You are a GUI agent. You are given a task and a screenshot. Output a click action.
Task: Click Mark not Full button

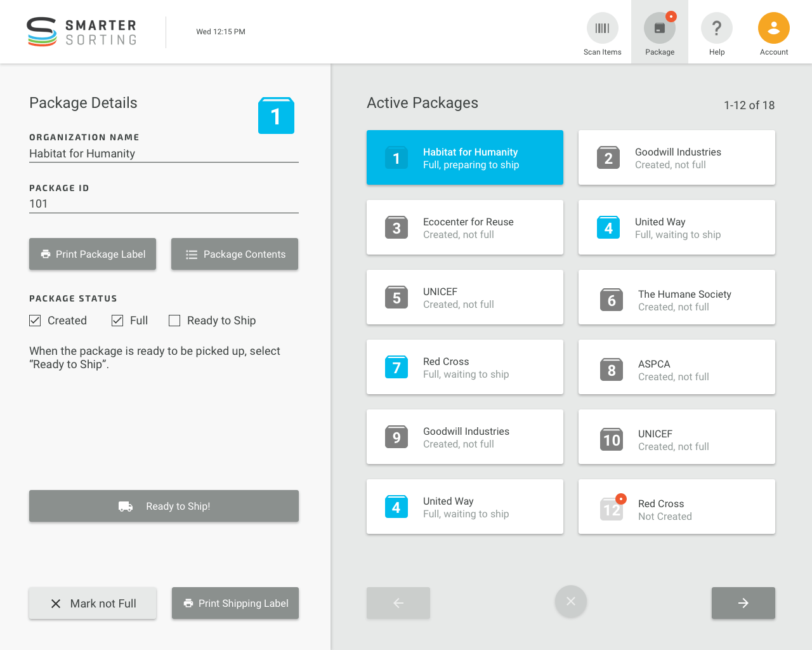pyautogui.click(x=93, y=603)
